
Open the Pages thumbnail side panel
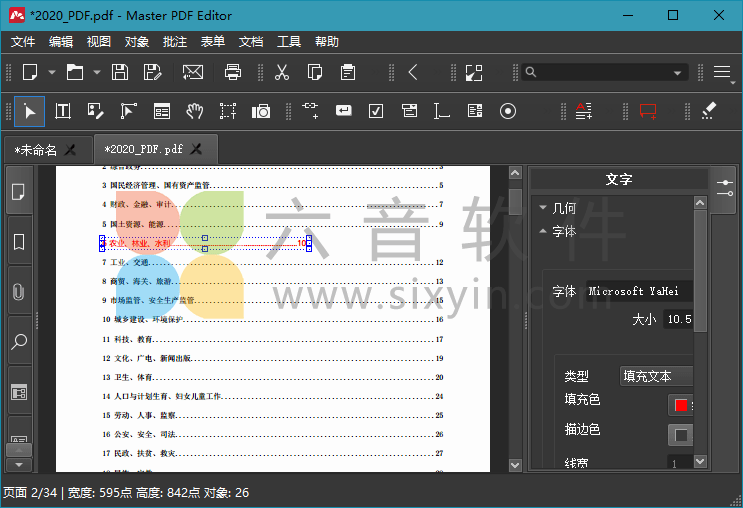19,192
